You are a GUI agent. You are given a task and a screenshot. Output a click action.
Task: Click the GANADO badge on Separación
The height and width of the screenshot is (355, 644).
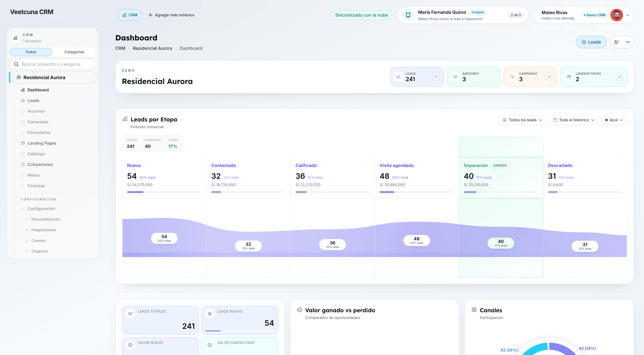point(500,165)
